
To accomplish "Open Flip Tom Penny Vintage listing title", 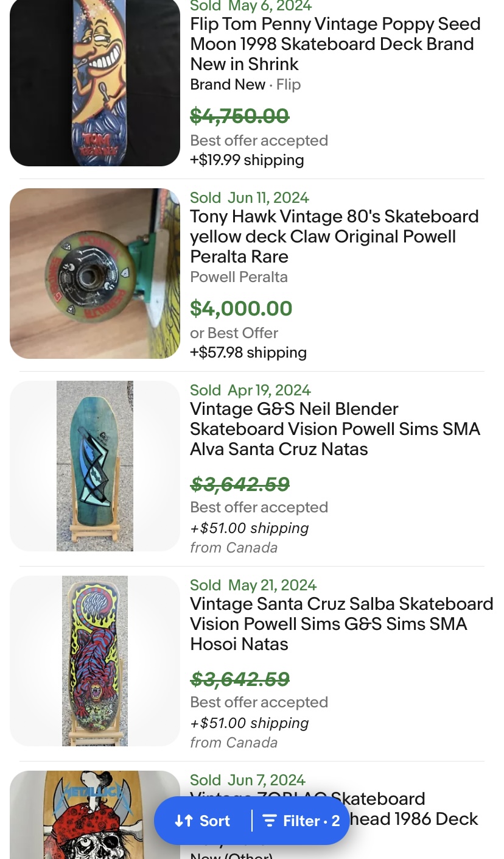I will (335, 44).
